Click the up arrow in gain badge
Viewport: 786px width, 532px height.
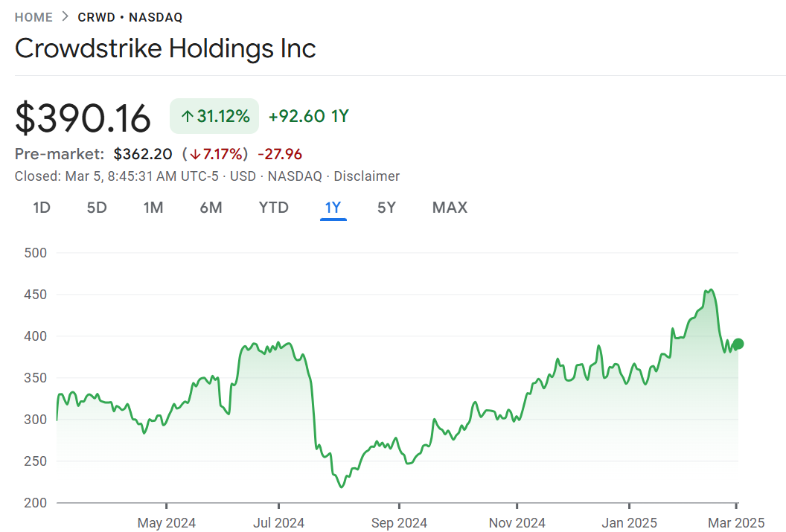click(188, 117)
